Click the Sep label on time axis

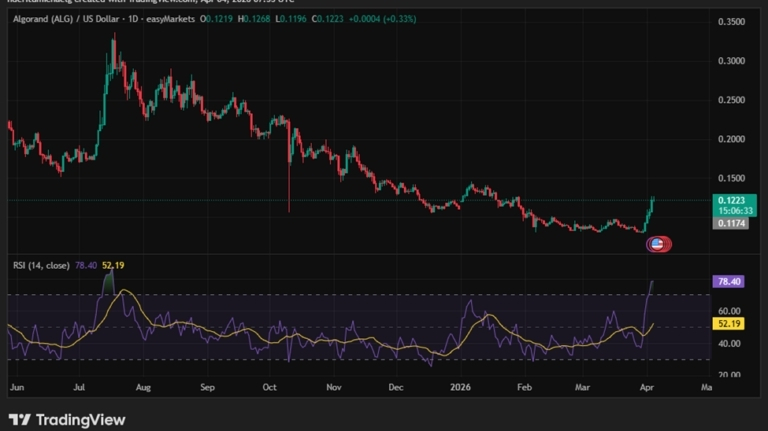[x=208, y=387]
